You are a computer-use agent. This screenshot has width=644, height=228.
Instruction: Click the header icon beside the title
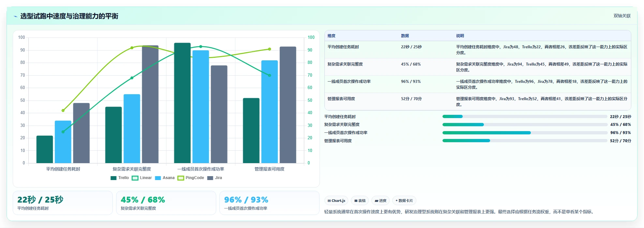click(x=15, y=16)
